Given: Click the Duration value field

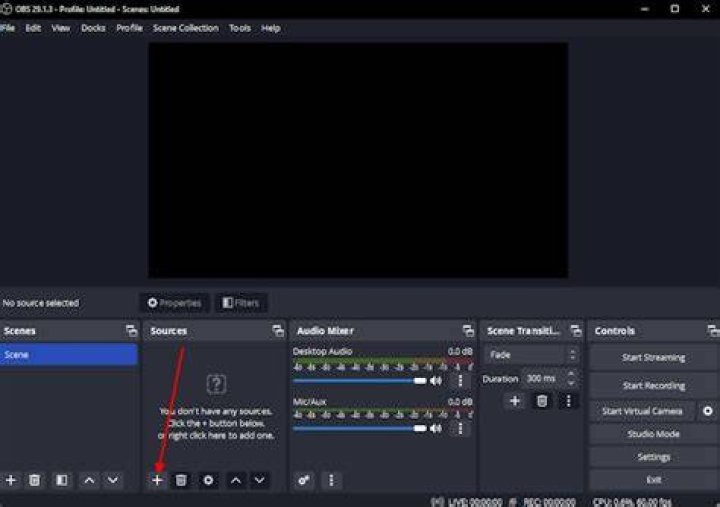Looking at the screenshot, I should pyautogui.click(x=546, y=378).
